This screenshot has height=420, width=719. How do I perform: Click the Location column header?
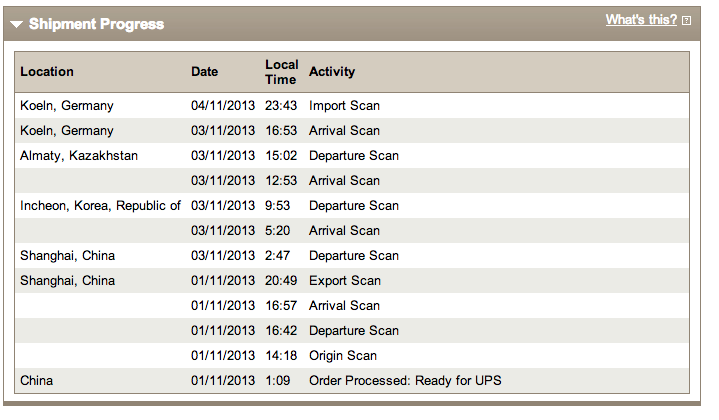[x=47, y=72]
